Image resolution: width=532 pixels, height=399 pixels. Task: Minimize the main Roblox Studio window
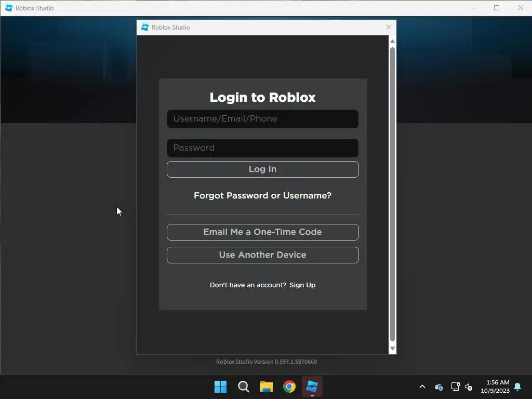[473, 8]
